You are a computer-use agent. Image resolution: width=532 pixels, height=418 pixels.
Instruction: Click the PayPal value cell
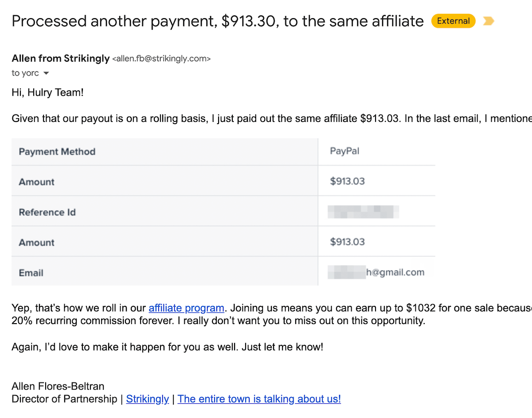344,151
